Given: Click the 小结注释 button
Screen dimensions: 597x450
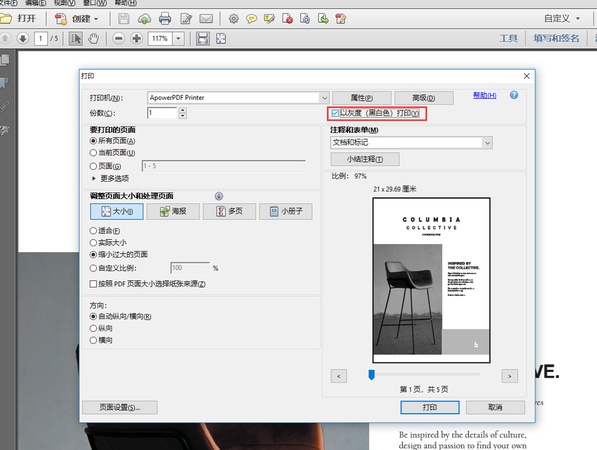Looking at the screenshot, I should click(x=365, y=159).
